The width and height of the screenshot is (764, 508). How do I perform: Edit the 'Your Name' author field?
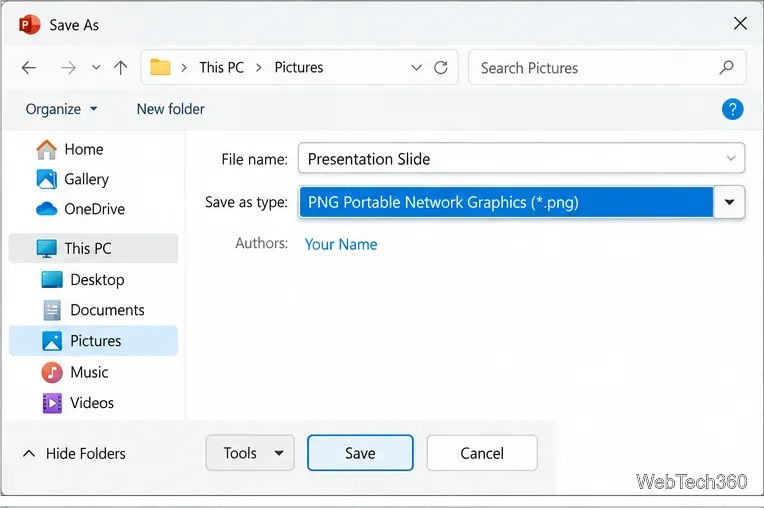341,244
